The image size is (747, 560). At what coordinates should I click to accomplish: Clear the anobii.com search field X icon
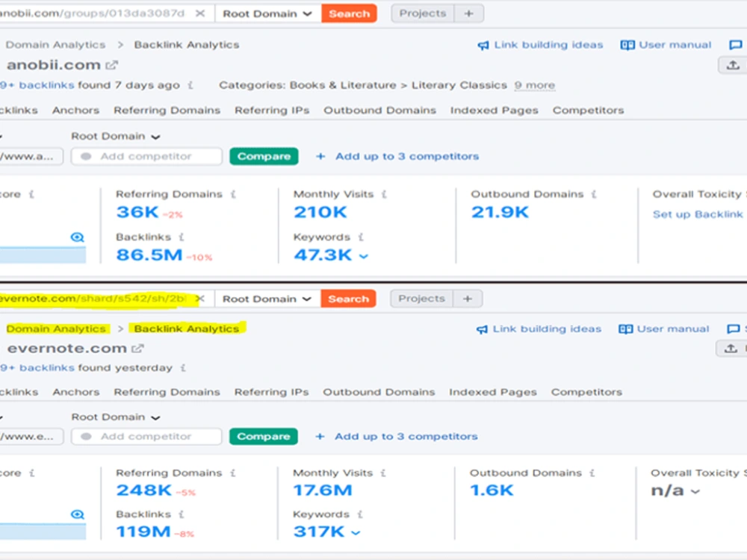coord(200,13)
